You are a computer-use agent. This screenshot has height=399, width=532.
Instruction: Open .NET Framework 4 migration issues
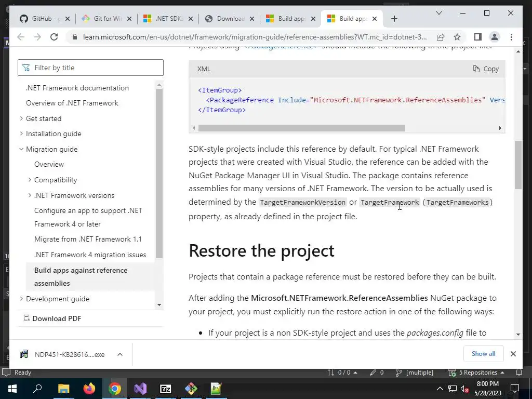point(90,255)
